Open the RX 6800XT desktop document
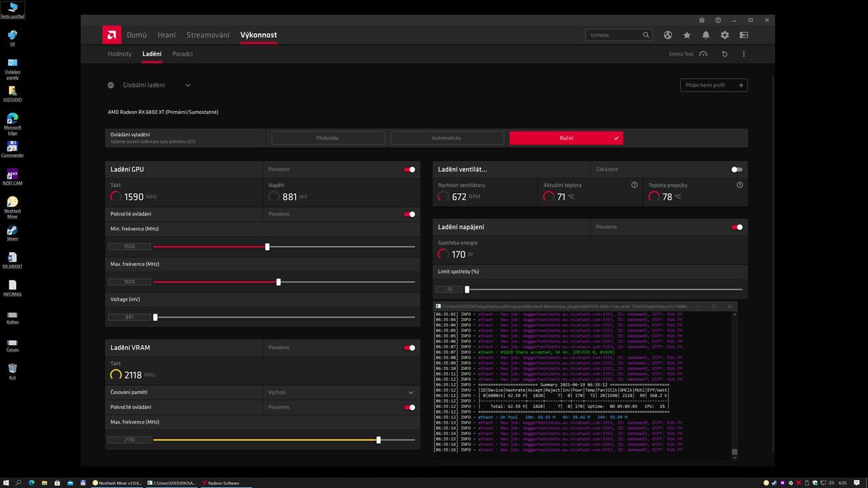This screenshot has height=488, width=868. point(12,260)
